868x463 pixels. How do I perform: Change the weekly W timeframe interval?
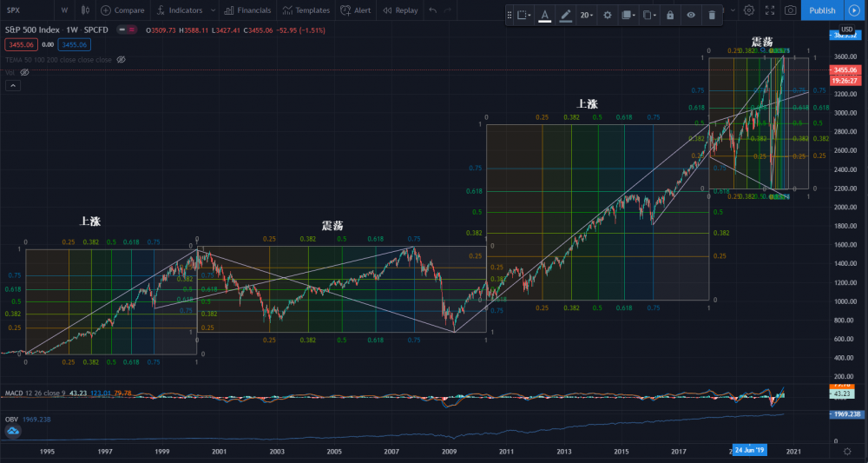tap(64, 10)
